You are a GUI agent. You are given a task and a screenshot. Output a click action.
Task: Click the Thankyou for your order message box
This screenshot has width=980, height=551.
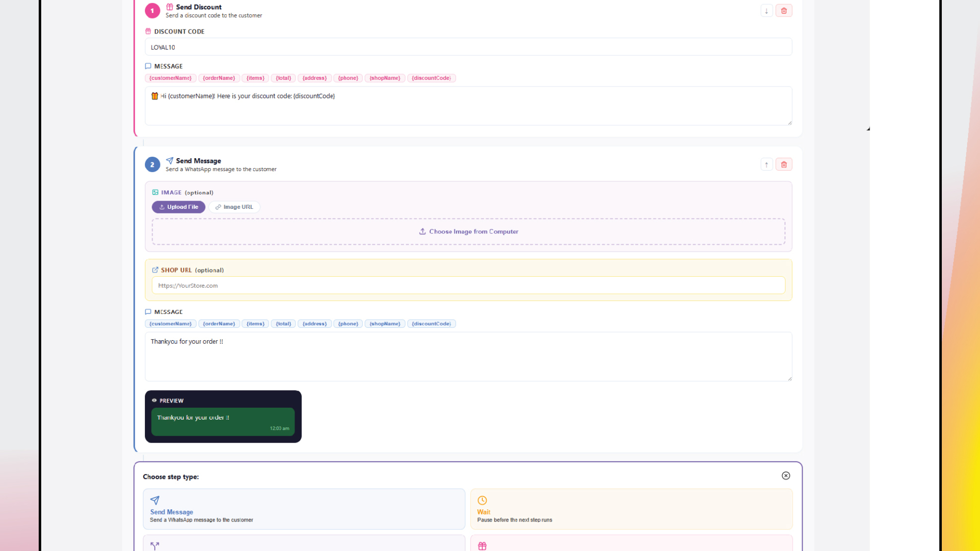[468, 357]
